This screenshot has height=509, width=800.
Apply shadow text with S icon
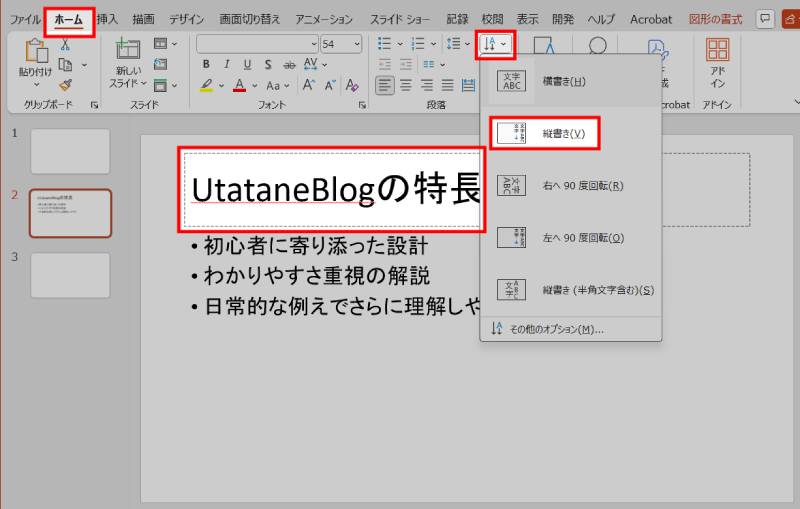[268, 65]
